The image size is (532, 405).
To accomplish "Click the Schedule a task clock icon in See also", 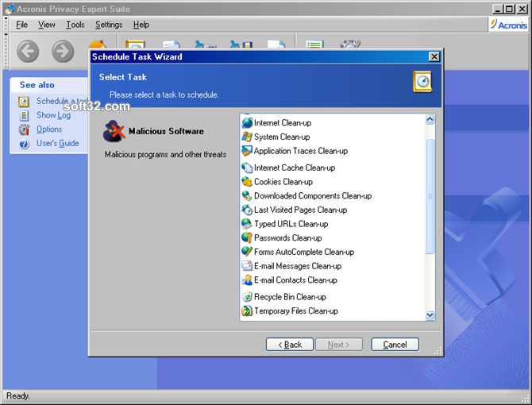I will point(24,102).
